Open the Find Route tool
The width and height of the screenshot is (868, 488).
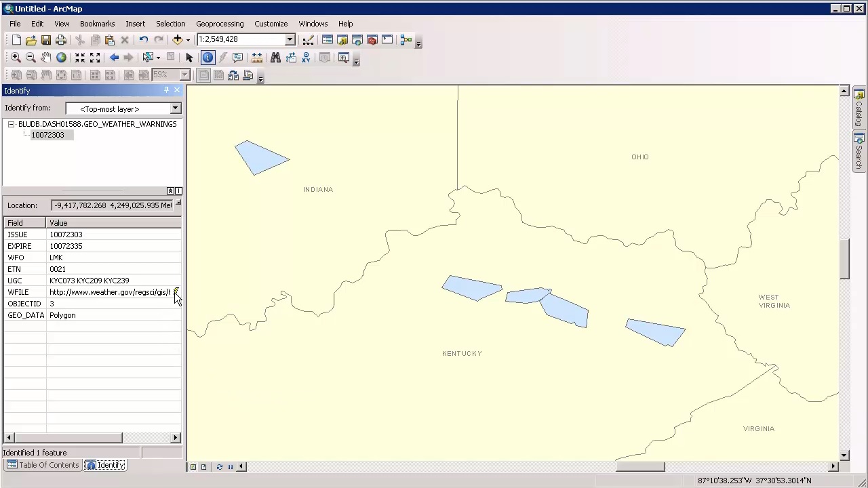tap(291, 58)
